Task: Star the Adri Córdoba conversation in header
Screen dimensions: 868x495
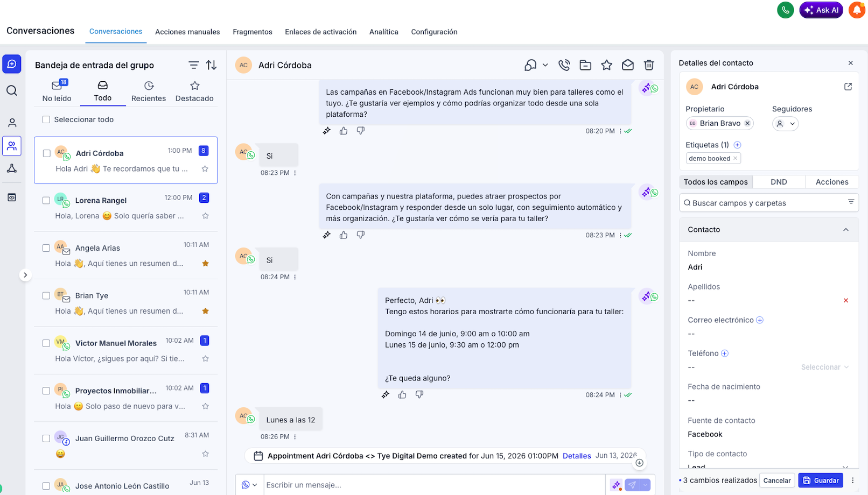Action: [x=607, y=65]
